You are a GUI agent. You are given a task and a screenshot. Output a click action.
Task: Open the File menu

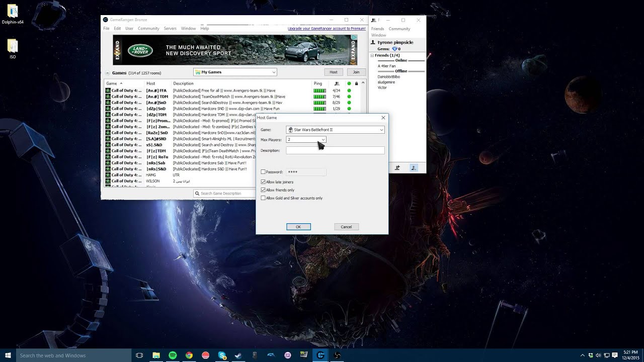106,29
